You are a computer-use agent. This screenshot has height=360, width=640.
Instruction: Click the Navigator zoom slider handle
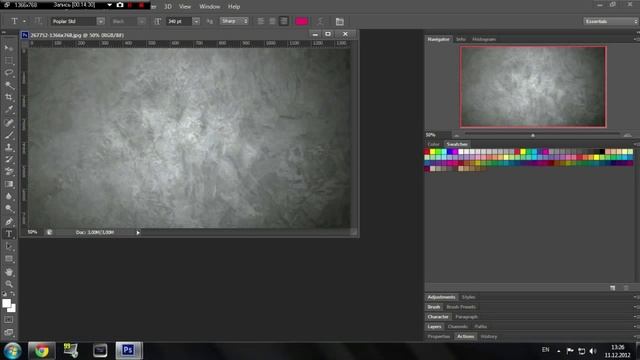coord(533,135)
